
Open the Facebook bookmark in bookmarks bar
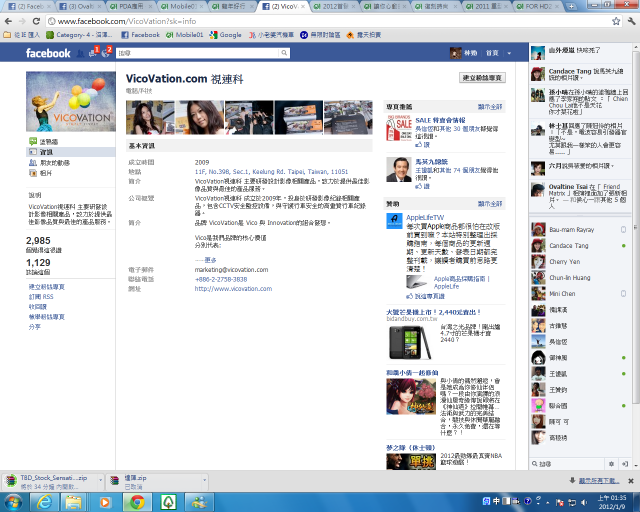click(140, 35)
